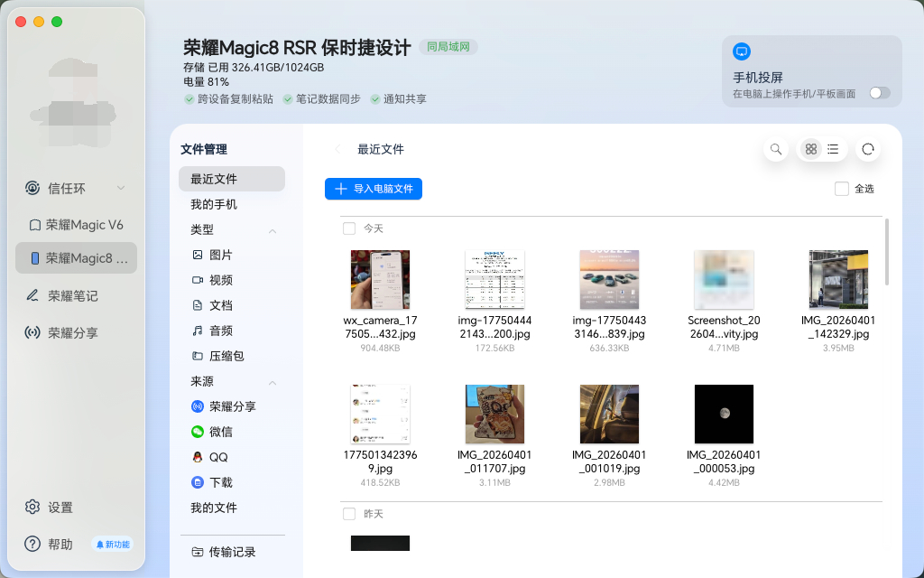Check the 今天 group checkbox
924x578 pixels.
pyautogui.click(x=349, y=228)
